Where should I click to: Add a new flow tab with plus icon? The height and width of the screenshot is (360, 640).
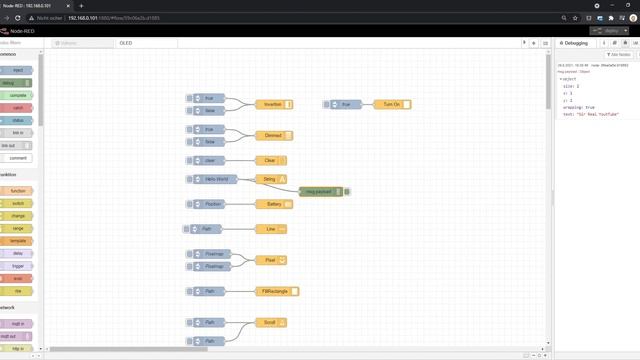pyautogui.click(x=533, y=43)
